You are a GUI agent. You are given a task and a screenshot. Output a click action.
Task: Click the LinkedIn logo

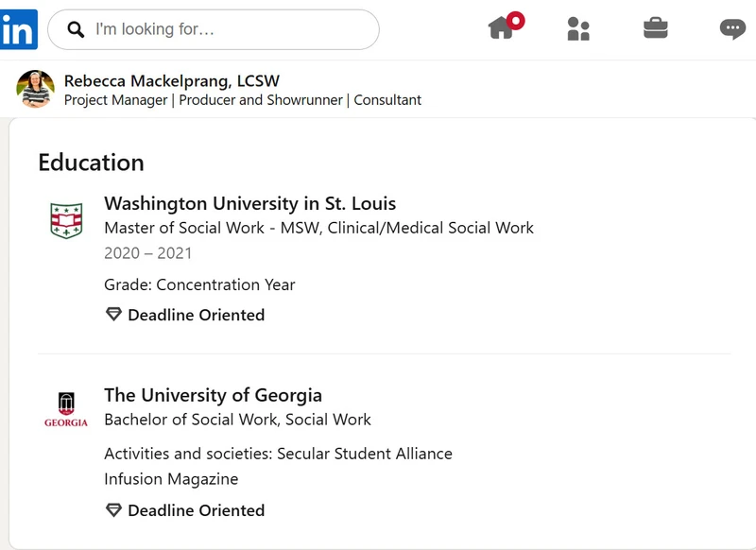click(18, 29)
